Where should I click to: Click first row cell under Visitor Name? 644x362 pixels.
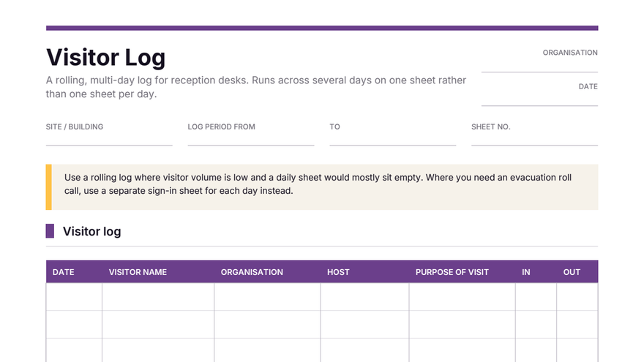point(158,297)
